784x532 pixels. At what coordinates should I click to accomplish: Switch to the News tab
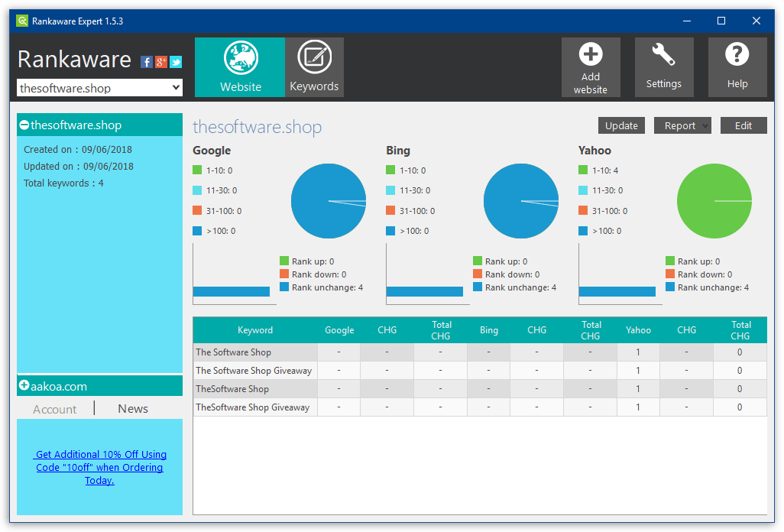coord(132,408)
